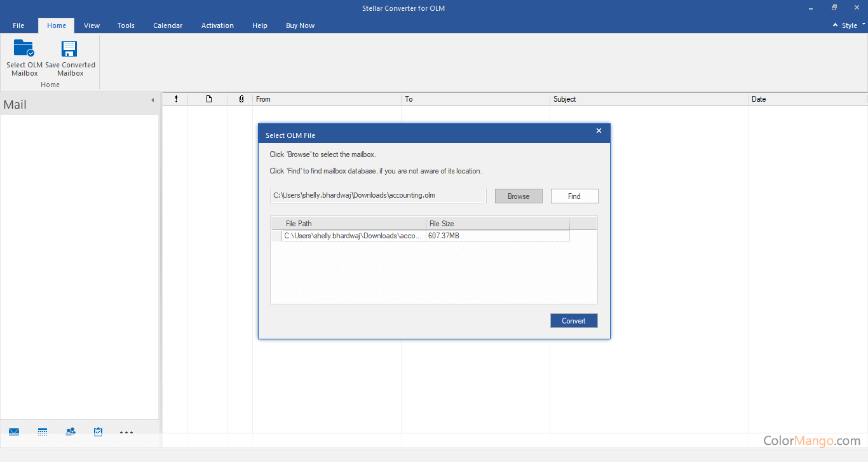This screenshot has width=868, height=462.
Task: Select the Home ribbon tab
Action: point(57,25)
